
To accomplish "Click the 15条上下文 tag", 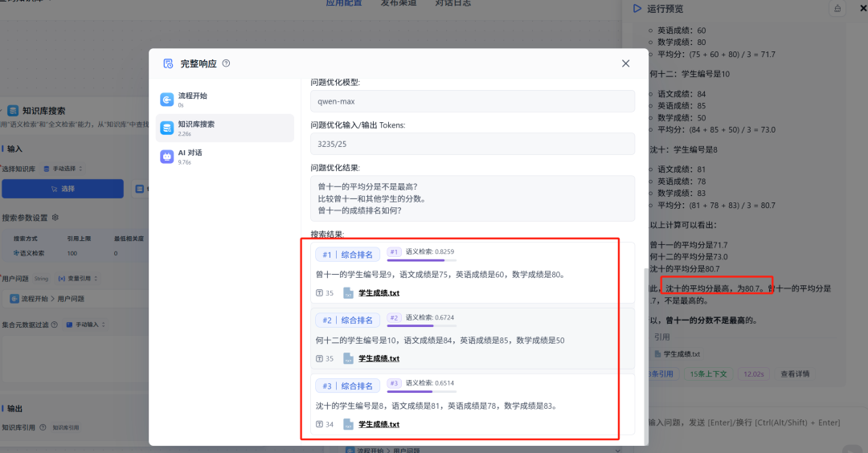I will [708, 374].
